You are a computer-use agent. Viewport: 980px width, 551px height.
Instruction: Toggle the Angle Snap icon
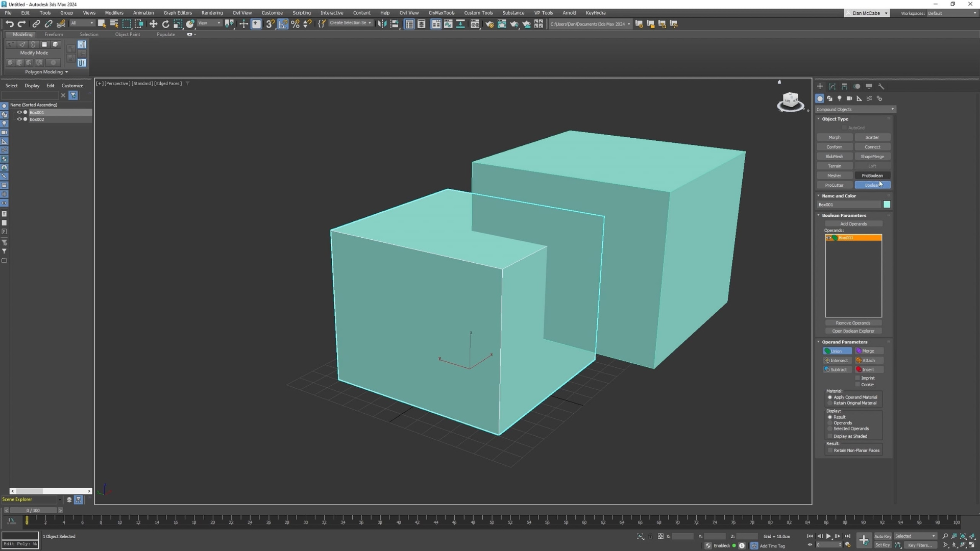click(x=283, y=24)
